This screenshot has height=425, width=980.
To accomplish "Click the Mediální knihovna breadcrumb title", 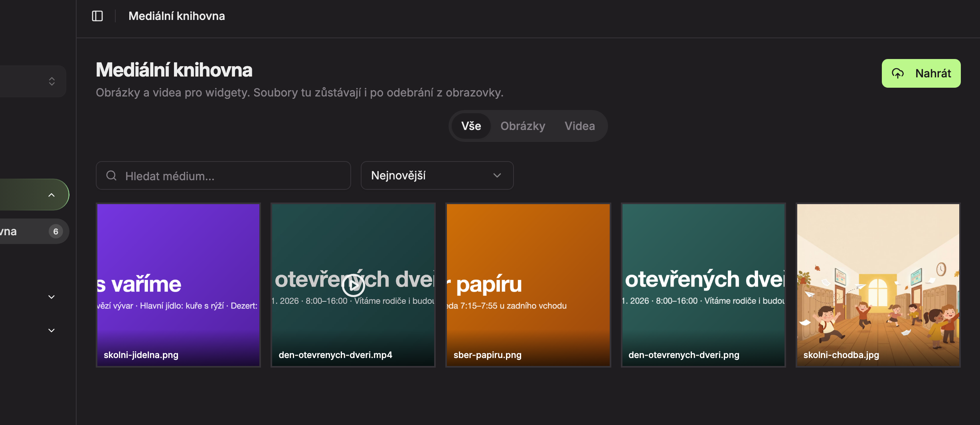I will point(177,16).
